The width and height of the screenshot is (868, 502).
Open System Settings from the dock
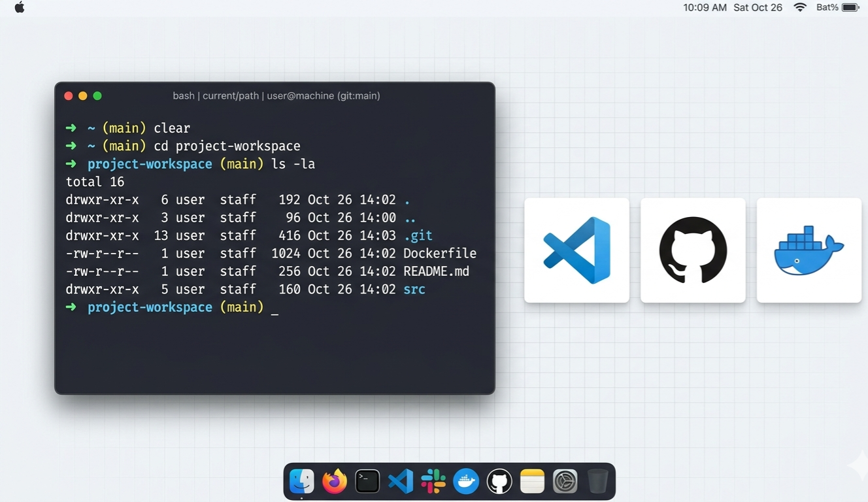pos(565,482)
